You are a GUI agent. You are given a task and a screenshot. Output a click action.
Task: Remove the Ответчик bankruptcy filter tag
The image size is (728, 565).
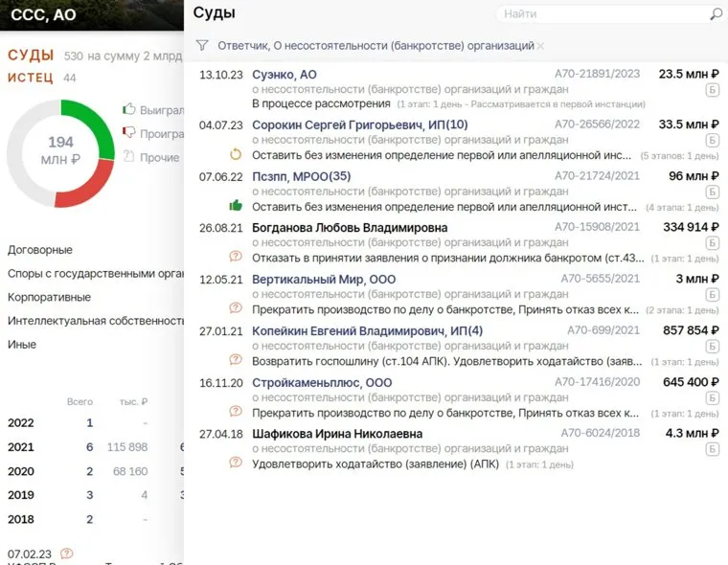pos(541,46)
